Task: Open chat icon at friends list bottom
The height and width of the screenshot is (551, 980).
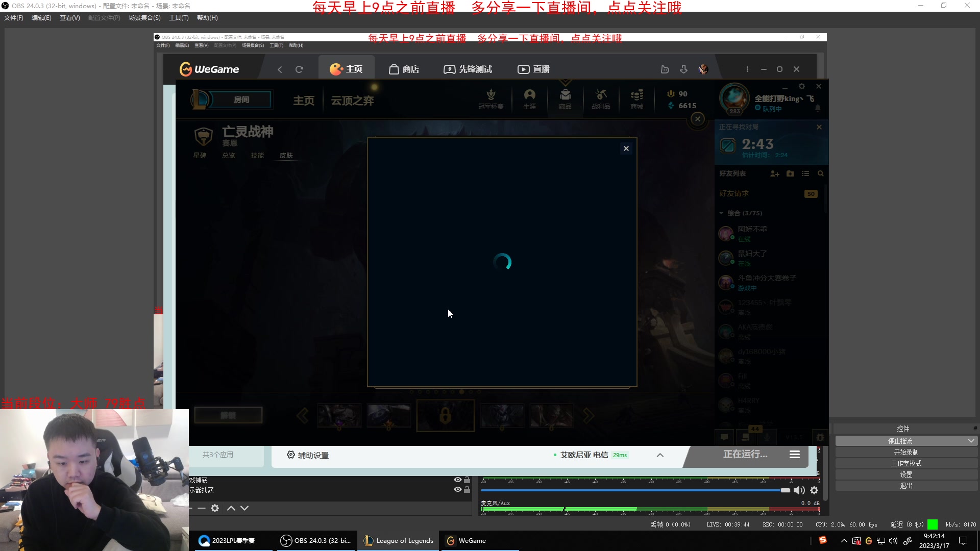Action: coord(724,437)
